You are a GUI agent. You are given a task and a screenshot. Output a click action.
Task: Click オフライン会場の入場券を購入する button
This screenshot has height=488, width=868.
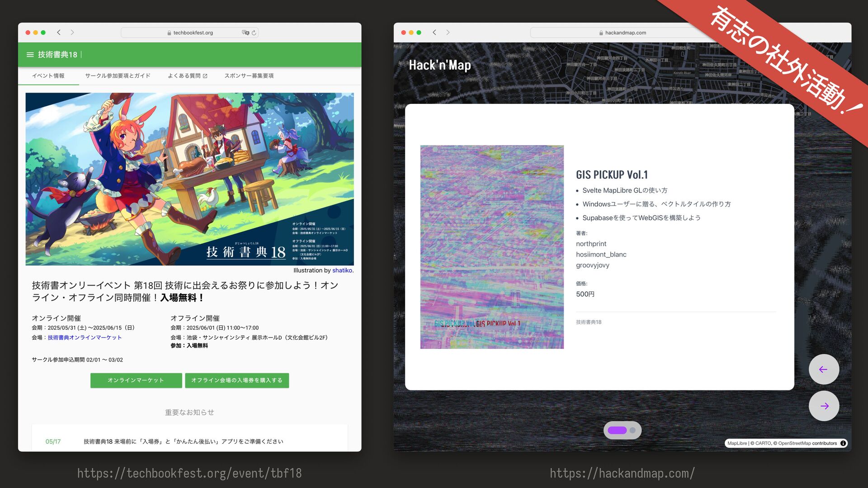[236, 380]
